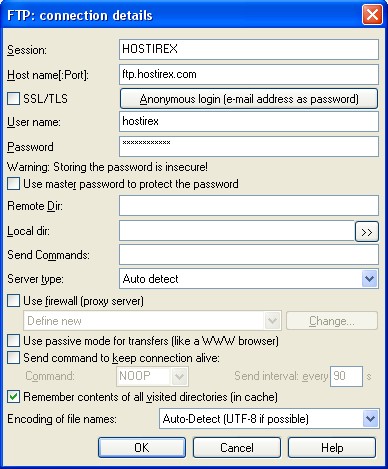This screenshot has width=388, height=469.
Task: Click the 'Send interval: every' label
Action: point(281,376)
